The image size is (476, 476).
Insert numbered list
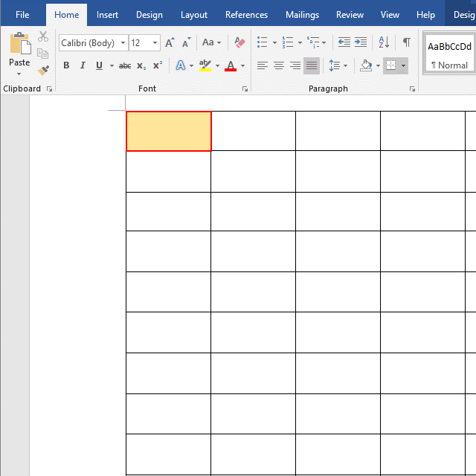point(288,42)
